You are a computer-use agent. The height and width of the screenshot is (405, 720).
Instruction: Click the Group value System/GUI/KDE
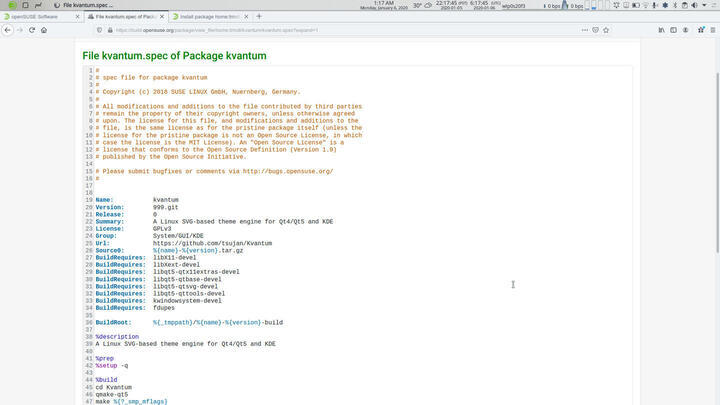tap(178, 236)
